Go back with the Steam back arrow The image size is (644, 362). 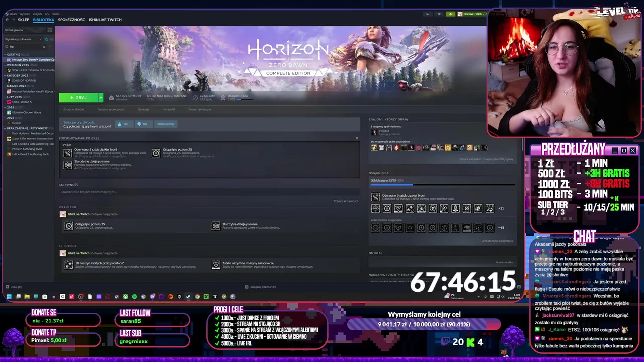7,20
